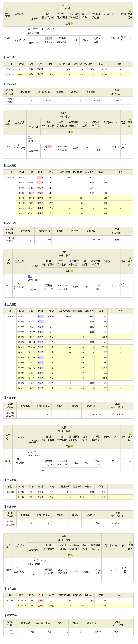Click the executed quantity 2,400
Screen dimensions: 138x644
[x=81, y=203]
